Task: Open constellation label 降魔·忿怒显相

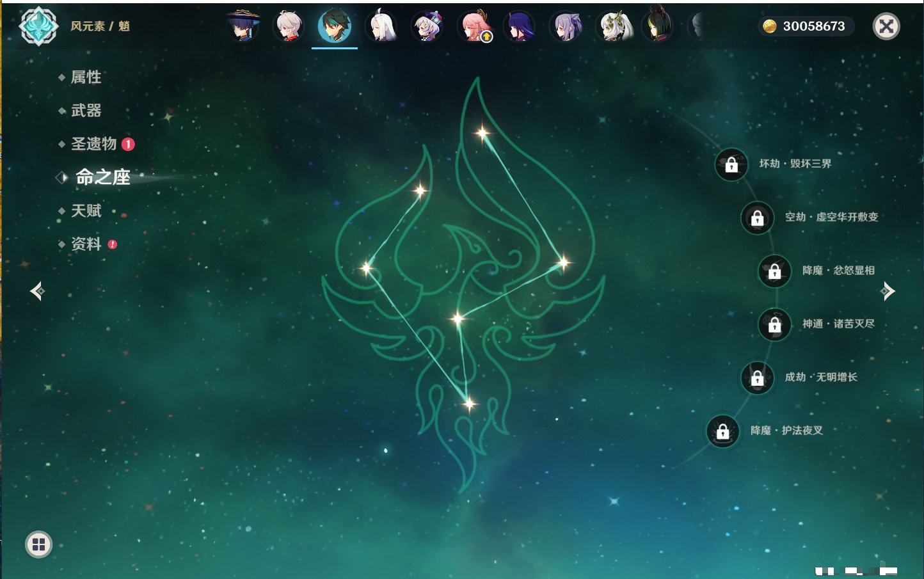Action: point(838,270)
